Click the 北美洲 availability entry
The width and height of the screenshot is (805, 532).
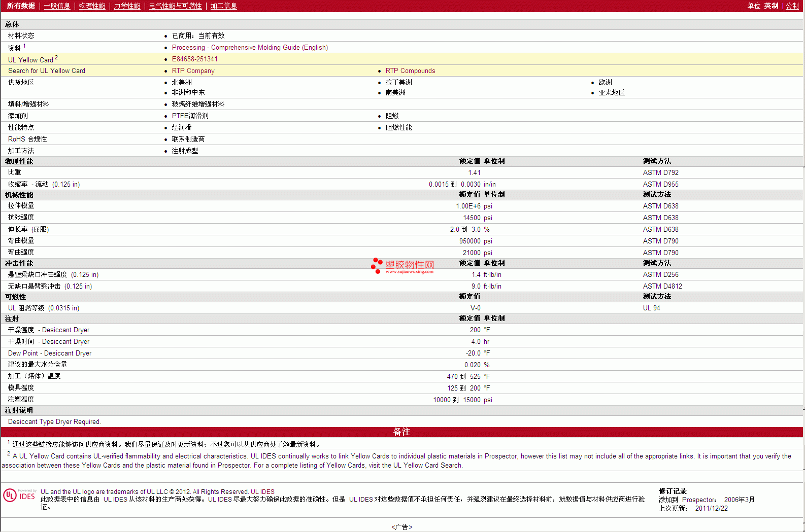(182, 82)
